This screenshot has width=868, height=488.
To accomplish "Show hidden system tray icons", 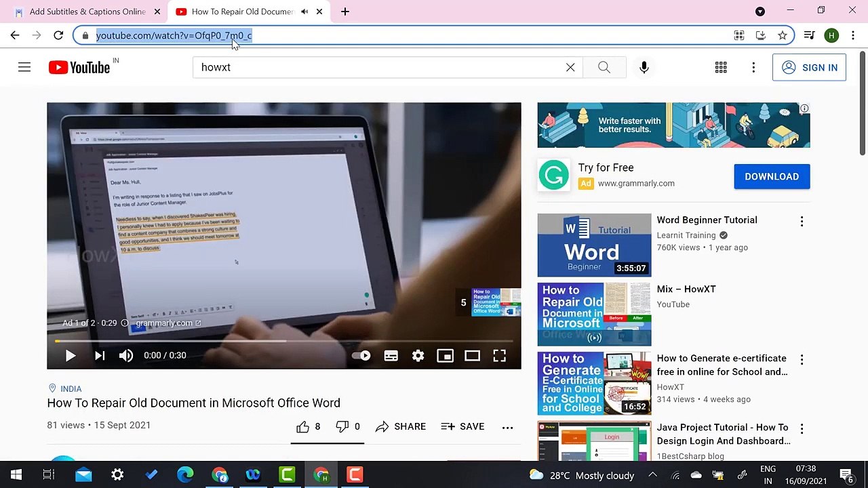I will point(653,475).
